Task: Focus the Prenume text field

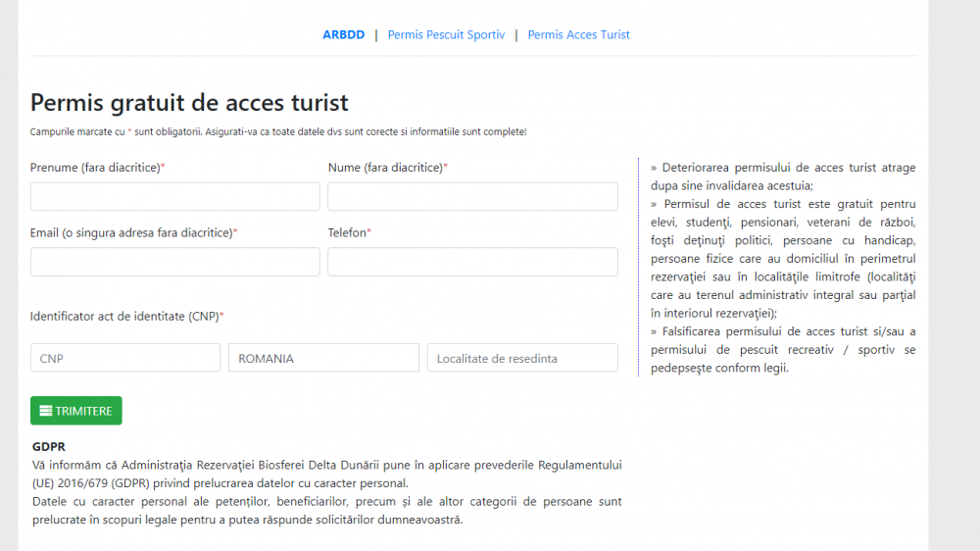Action: (x=175, y=197)
